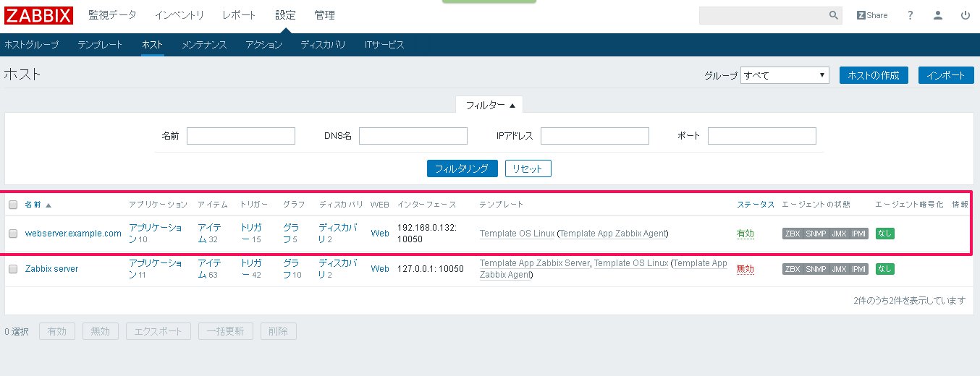Click ZBX agent status badge for webserver.example.com

(x=793, y=234)
